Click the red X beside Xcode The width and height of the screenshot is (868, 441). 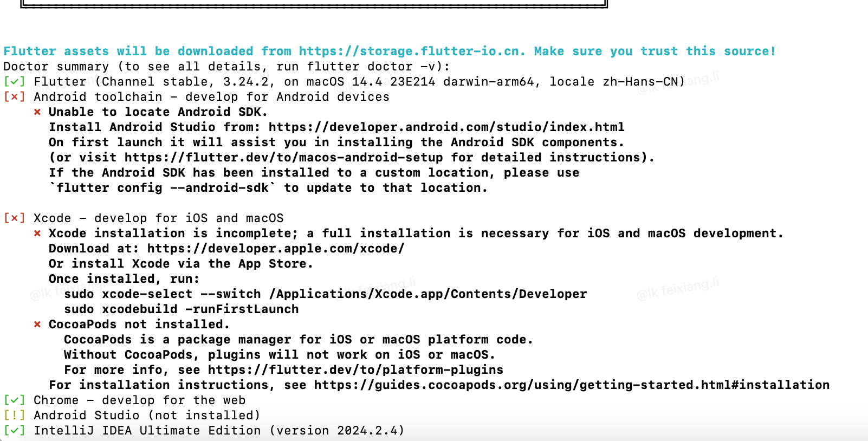pyautogui.click(x=15, y=218)
